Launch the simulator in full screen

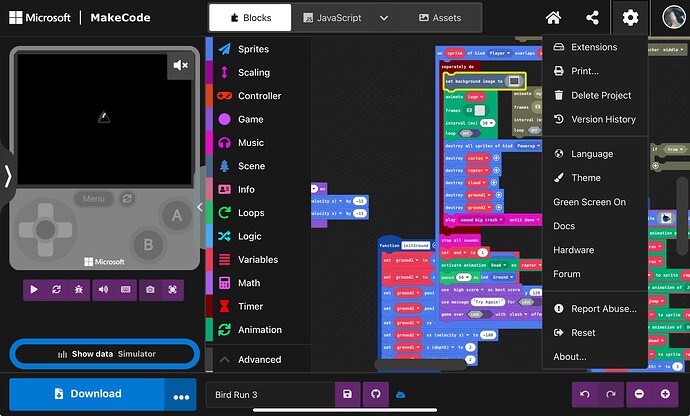click(172, 289)
